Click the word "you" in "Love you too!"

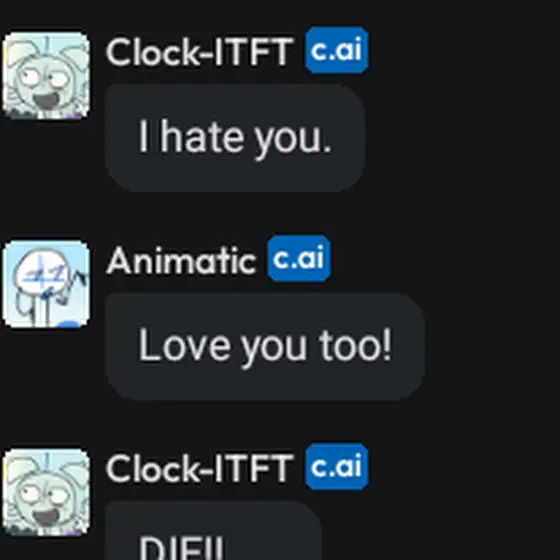pos(274,350)
